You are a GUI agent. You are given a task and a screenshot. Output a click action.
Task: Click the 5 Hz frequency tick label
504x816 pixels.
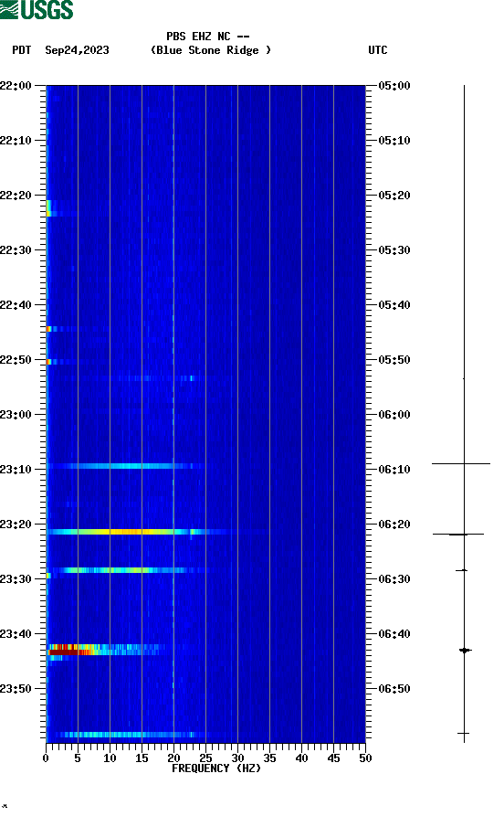tap(78, 758)
